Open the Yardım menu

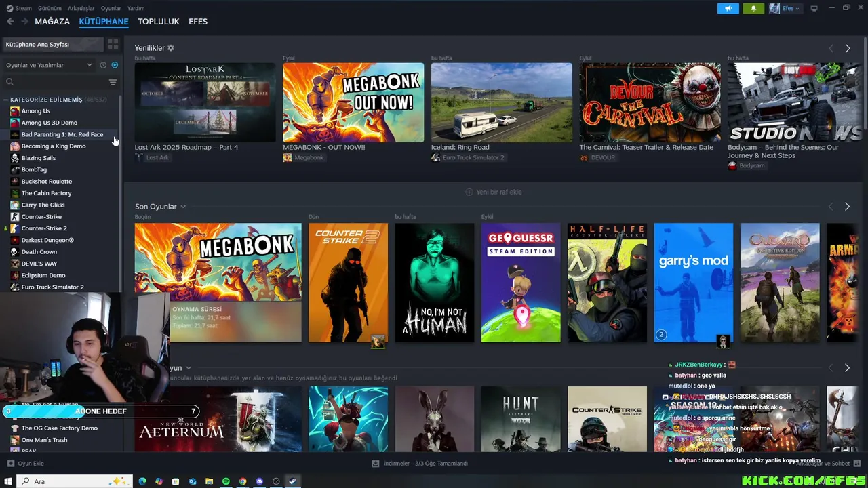tap(136, 8)
